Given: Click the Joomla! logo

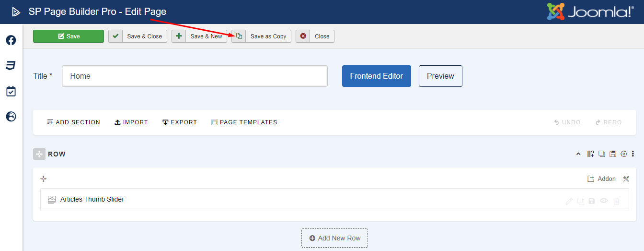Looking at the screenshot, I should pos(591,12).
